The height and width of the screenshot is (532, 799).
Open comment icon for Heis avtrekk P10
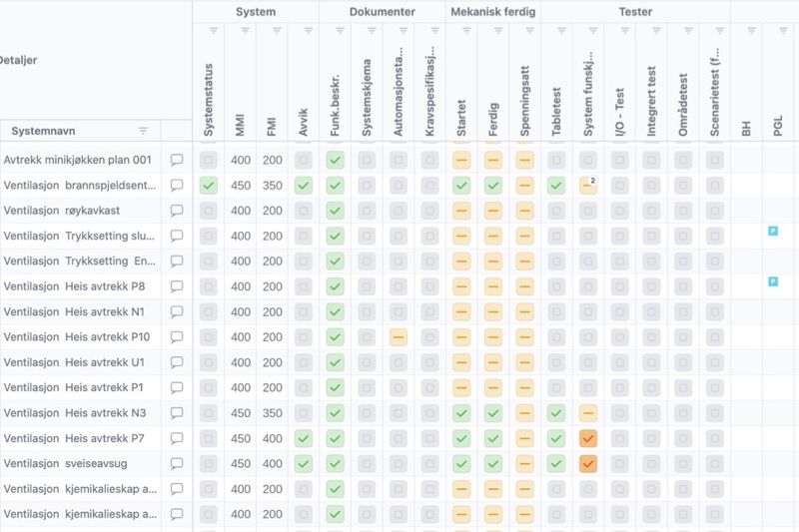[177, 337]
